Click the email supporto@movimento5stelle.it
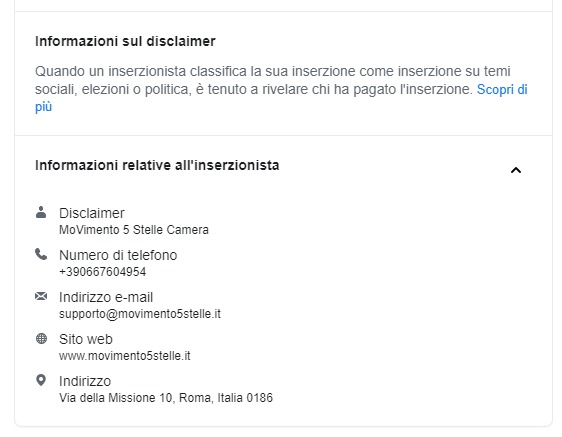This screenshot has height=437, width=562. click(x=140, y=314)
